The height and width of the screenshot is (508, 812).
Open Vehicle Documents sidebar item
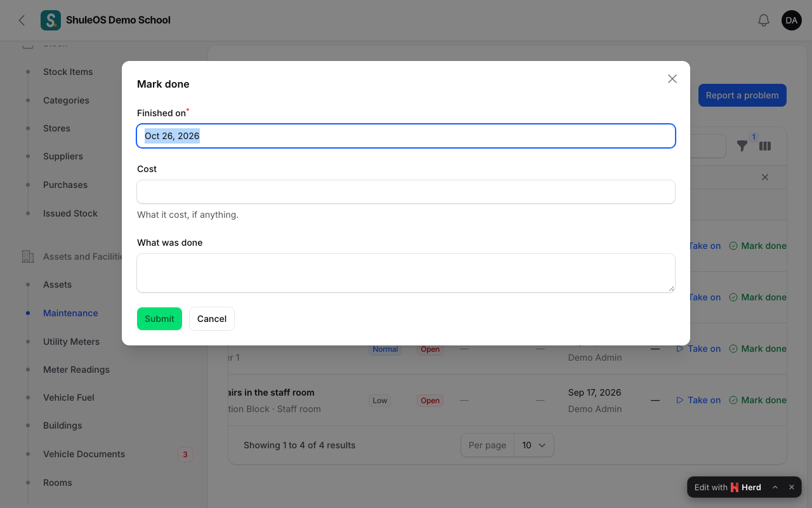pos(84,454)
